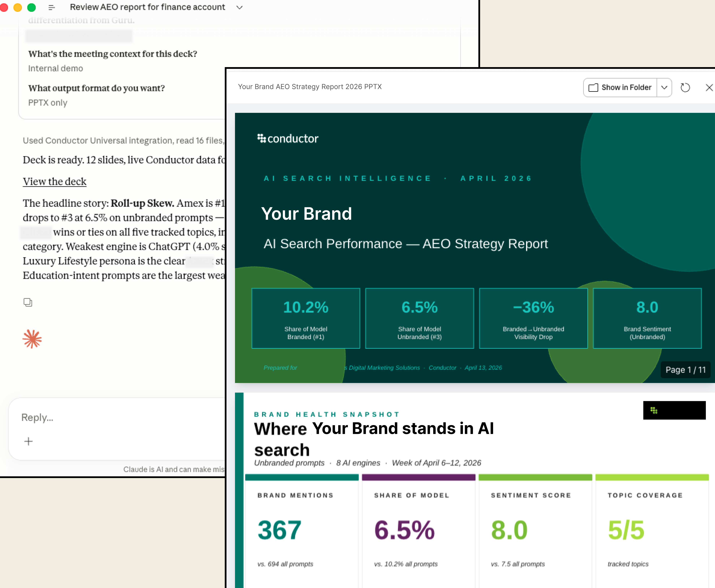715x588 pixels.
Task: Select the −36% Visibility Drop card
Action: 533,318
